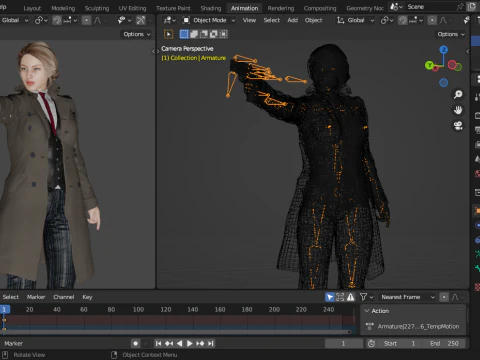Collapse the Action panel
480x360 pixels.
point(367,311)
